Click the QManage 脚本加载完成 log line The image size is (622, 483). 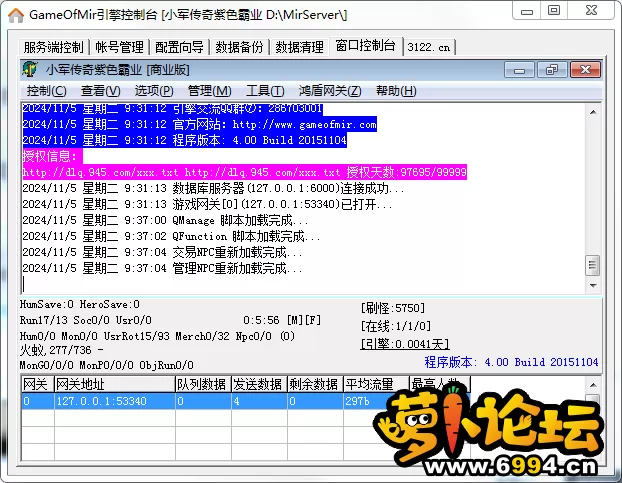tap(165, 220)
